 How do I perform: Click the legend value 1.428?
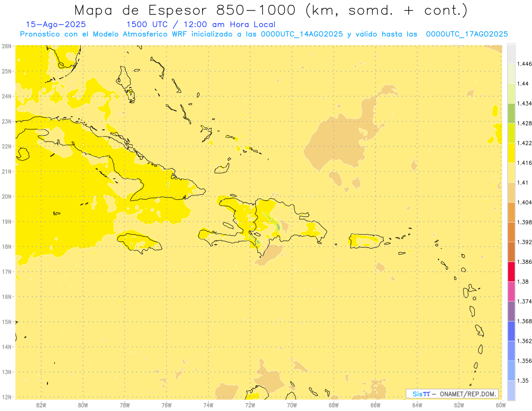click(524, 123)
